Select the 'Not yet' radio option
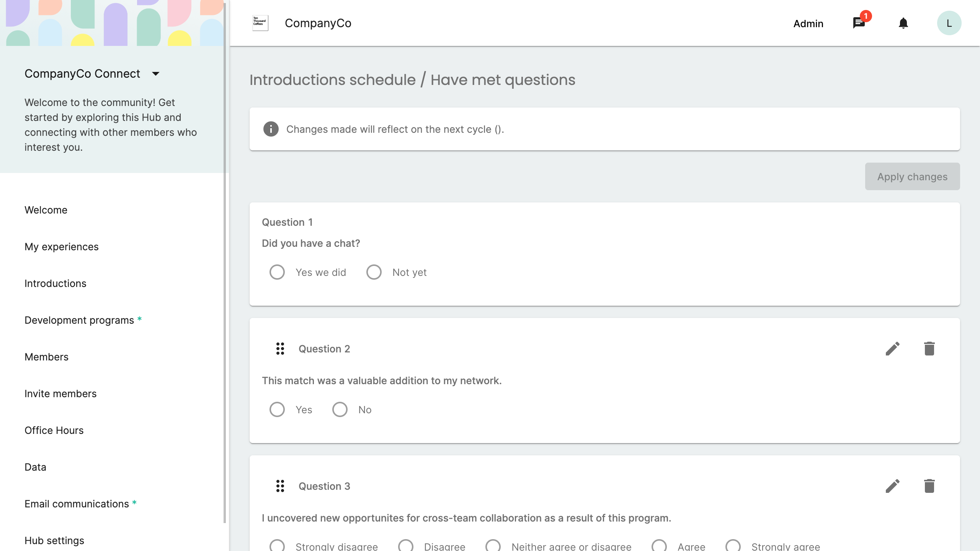 tap(374, 272)
